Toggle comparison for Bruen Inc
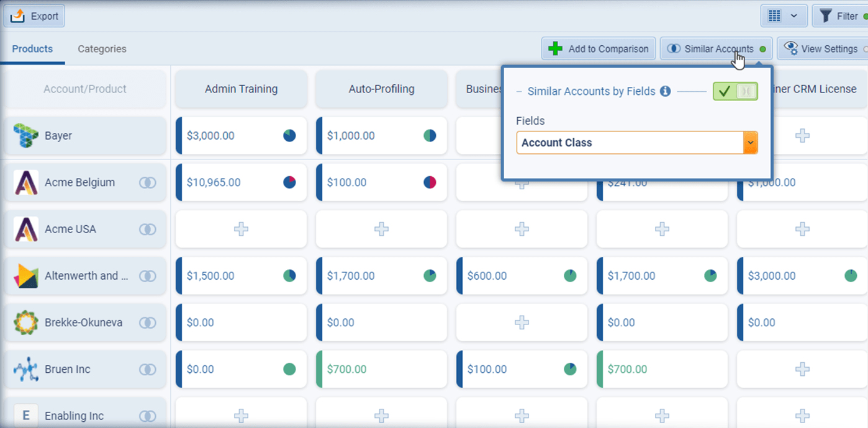Image resolution: width=868 pixels, height=428 pixels. pyautogui.click(x=148, y=369)
